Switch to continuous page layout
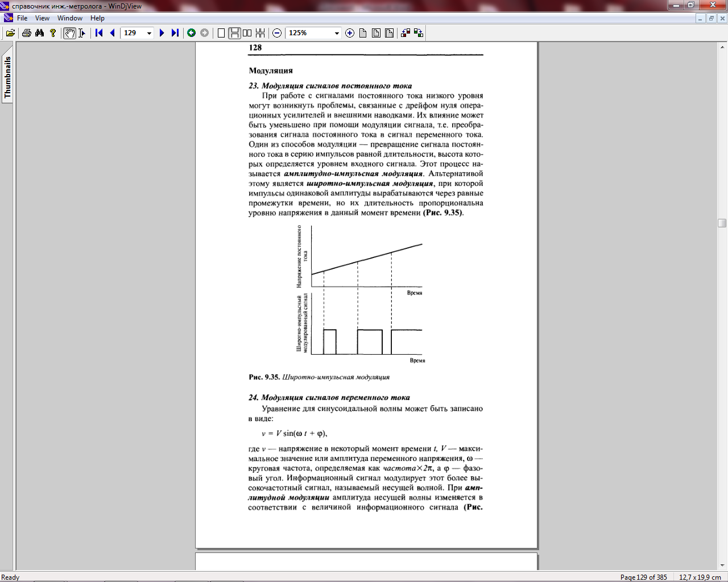728x582 pixels. 234,33
